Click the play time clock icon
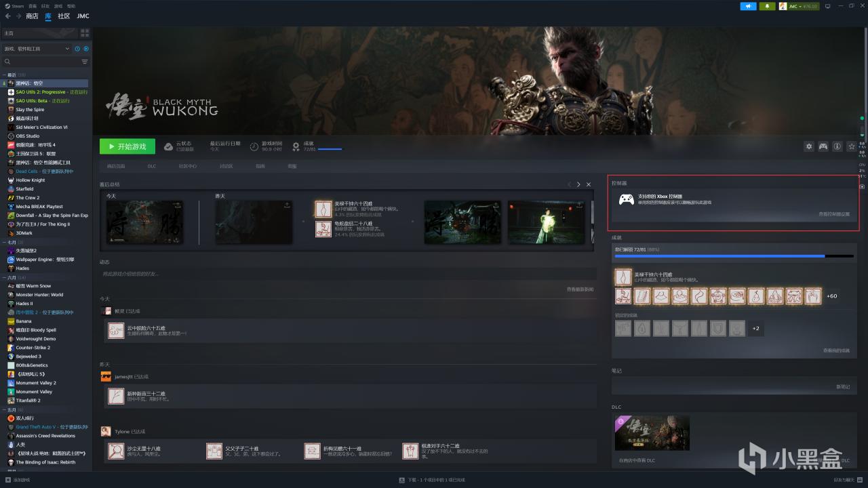Image resolution: width=868 pixels, height=488 pixels. coord(254,146)
